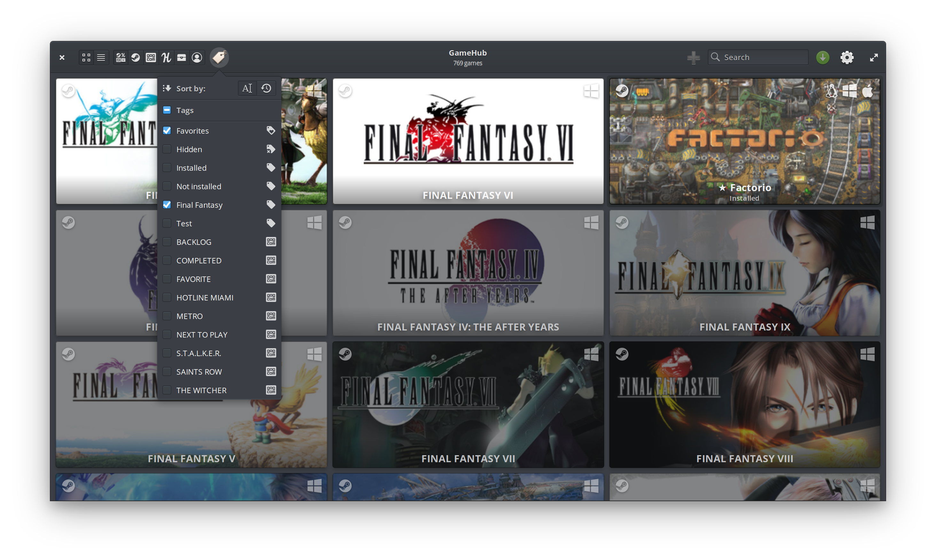The width and height of the screenshot is (936, 560).
Task: Sort games by last played time
Action: click(267, 88)
